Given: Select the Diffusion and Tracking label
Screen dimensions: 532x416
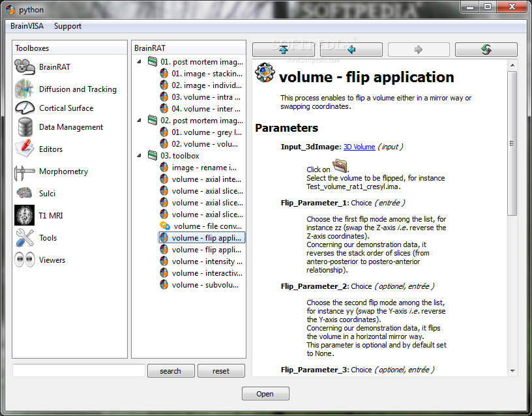Looking at the screenshot, I should point(78,89).
